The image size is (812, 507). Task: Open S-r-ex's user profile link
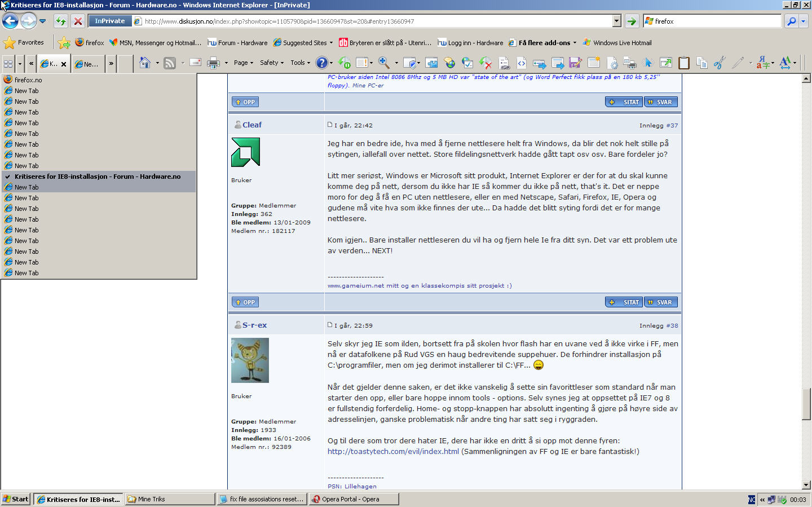click(x=255, y=325)
